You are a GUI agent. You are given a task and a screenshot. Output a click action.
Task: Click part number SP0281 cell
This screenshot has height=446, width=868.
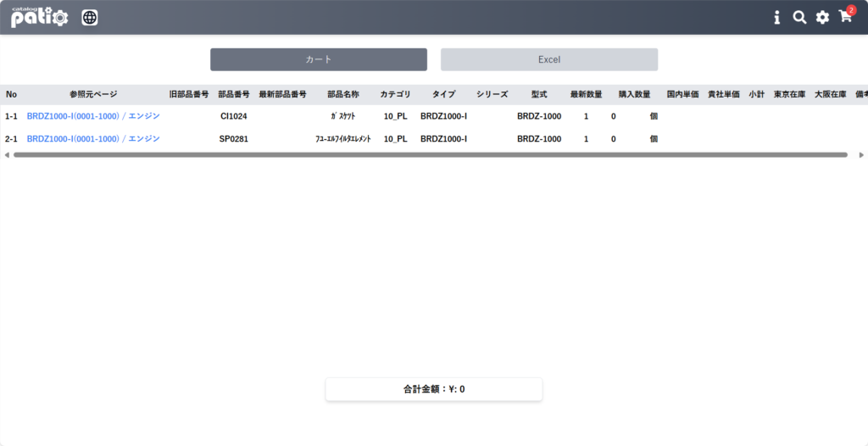pos(234,139)
